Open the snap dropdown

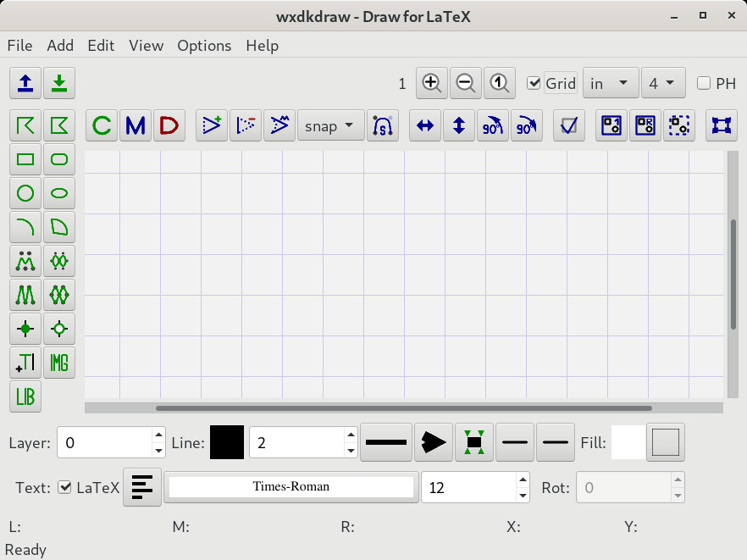[x=330, y=126]
